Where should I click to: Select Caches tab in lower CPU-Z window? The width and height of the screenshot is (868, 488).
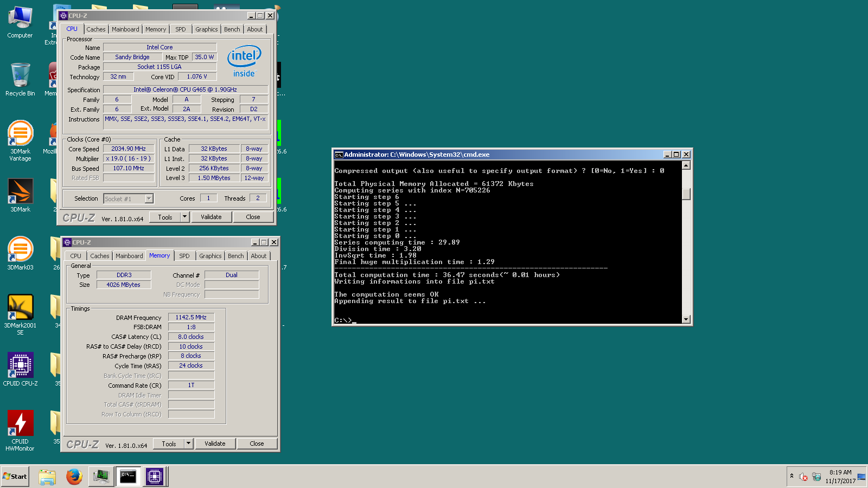(x=100, y=256)
